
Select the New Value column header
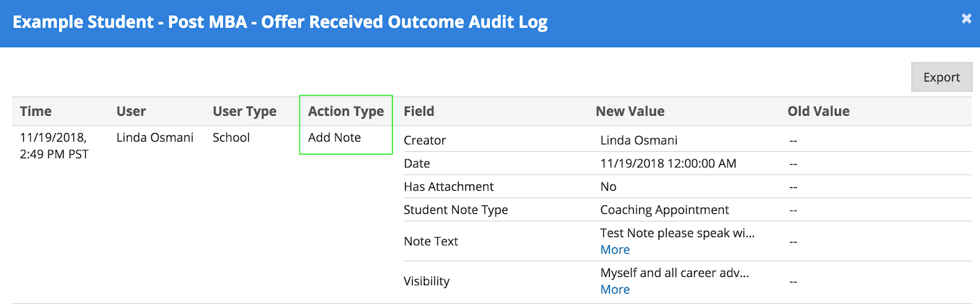click(630, 111)
